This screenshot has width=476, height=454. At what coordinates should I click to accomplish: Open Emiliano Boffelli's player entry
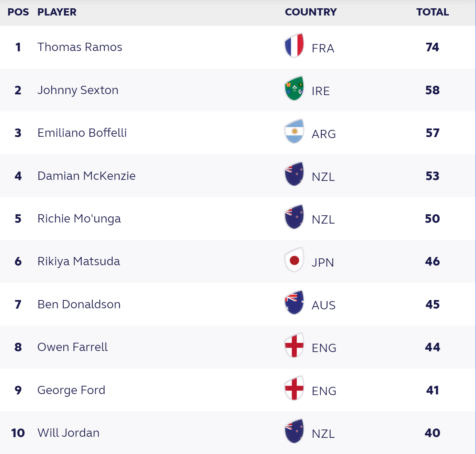tap(82, 133)
